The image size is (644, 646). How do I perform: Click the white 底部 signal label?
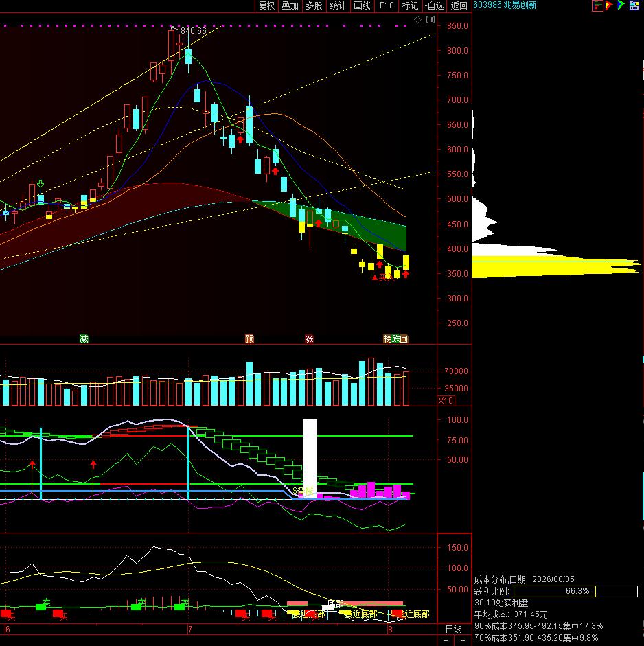[336, 603]
